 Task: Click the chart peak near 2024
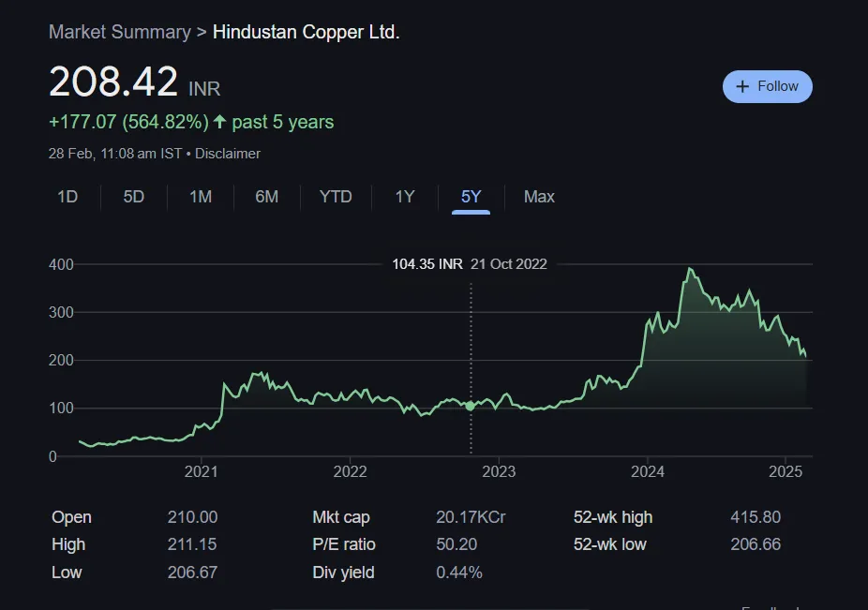coord(690,269)
